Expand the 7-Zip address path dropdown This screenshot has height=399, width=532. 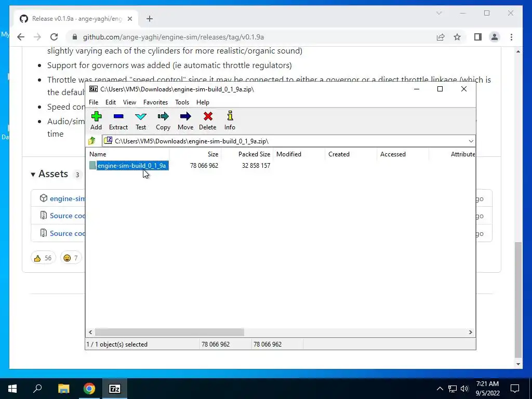(471, 141)
